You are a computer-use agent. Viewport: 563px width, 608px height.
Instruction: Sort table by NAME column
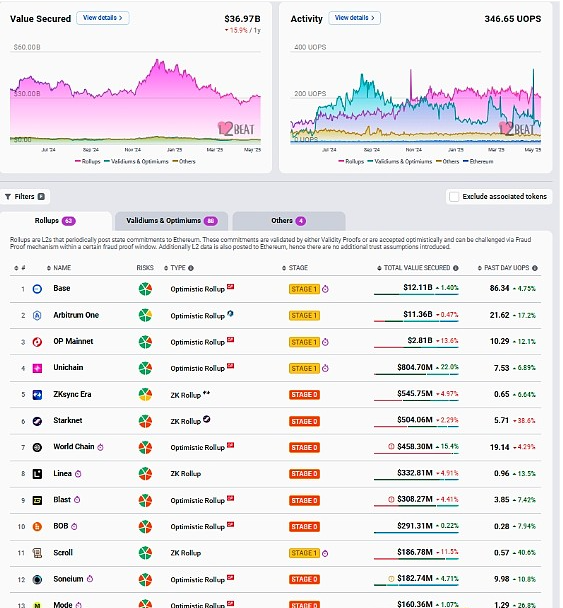pos(59,268)
